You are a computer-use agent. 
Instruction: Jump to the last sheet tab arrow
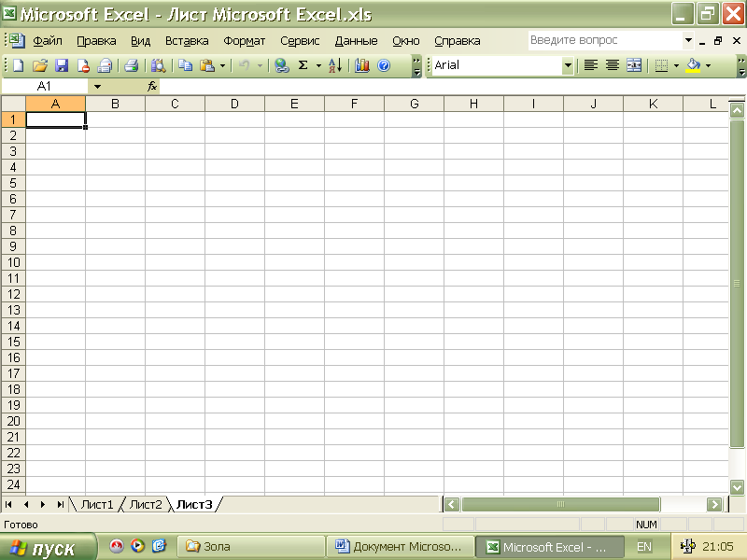(60, 504)
